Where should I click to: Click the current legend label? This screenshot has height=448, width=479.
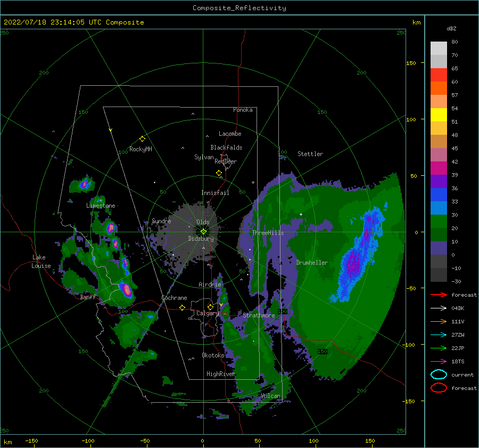[x=463, y=374]
